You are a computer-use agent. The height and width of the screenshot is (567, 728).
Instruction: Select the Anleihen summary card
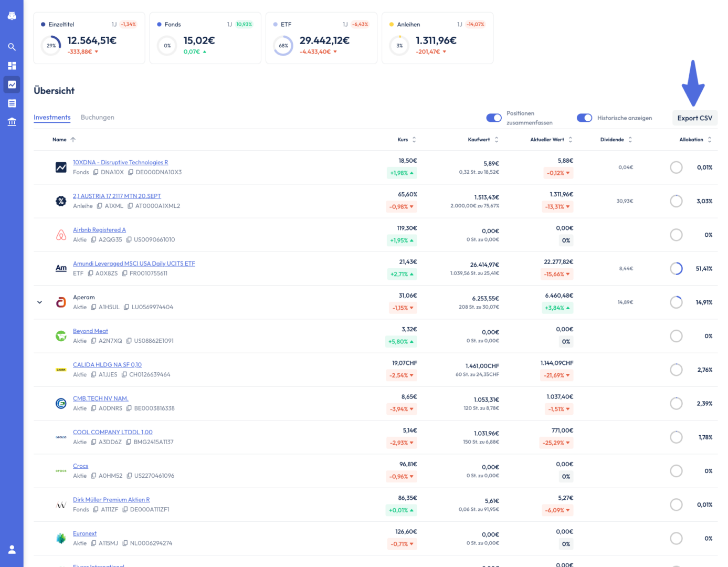coord(437,38)
